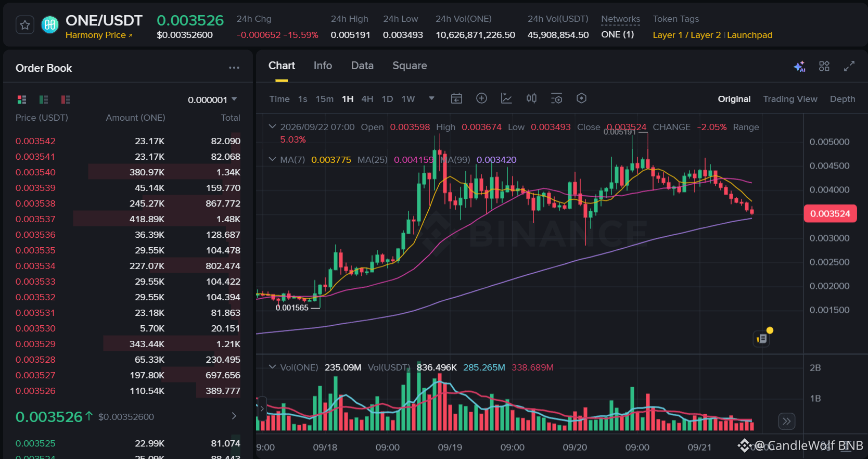Open the AI assistant sparkle icon

point(799,66)
